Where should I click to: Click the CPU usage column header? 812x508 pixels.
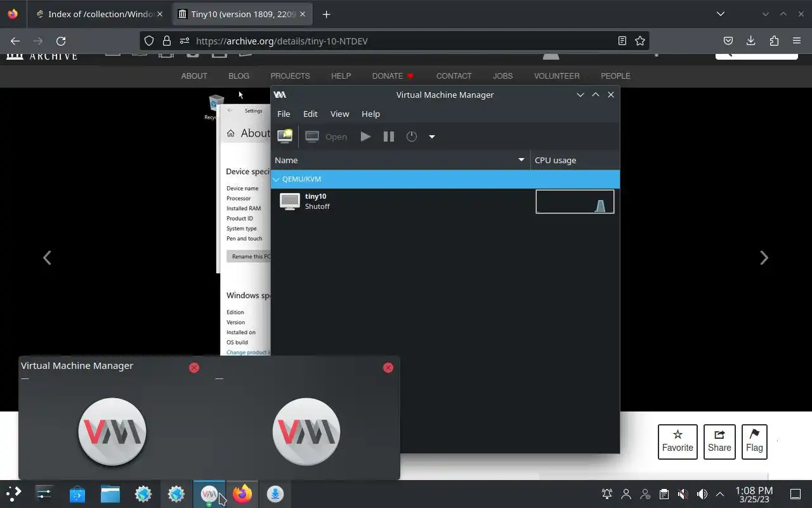(x=575, y=160)
